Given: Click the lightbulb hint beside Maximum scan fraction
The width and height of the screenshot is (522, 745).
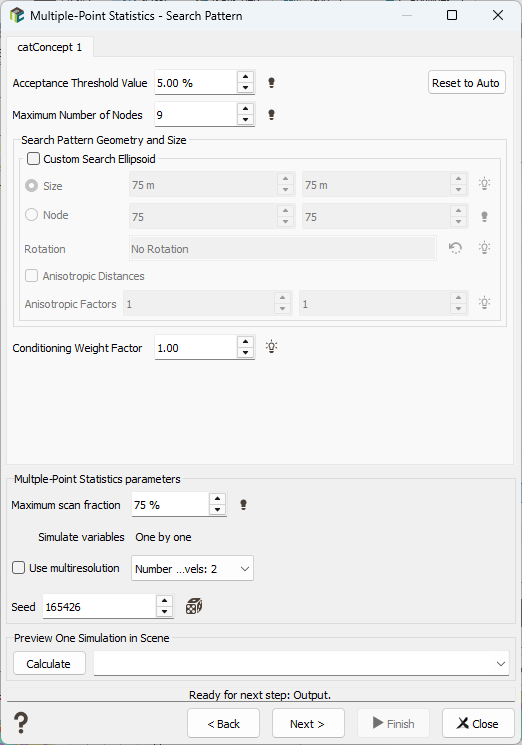Looking at the screenshot, I should pyautogui.click(x=243, y=505).
